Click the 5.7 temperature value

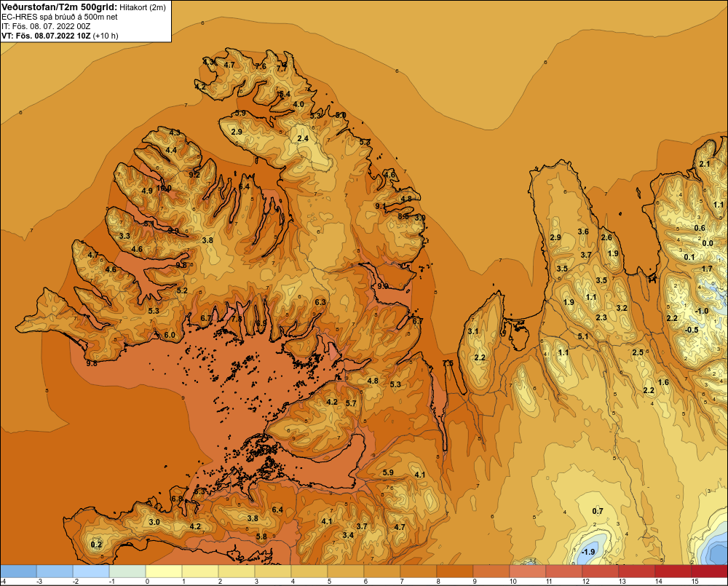point(351,403)
